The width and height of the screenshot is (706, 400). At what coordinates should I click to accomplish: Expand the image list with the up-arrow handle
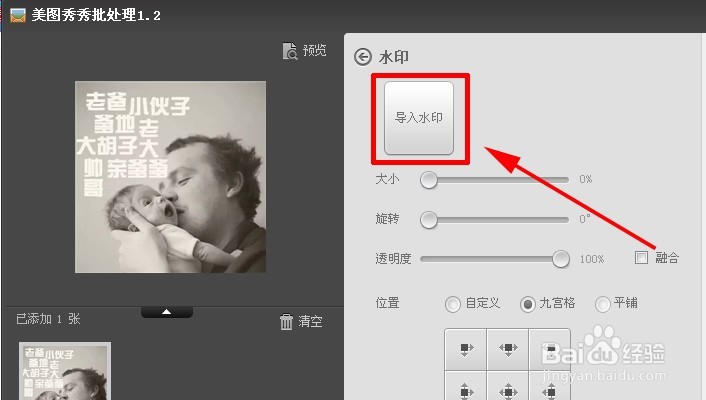pos(167,312)
